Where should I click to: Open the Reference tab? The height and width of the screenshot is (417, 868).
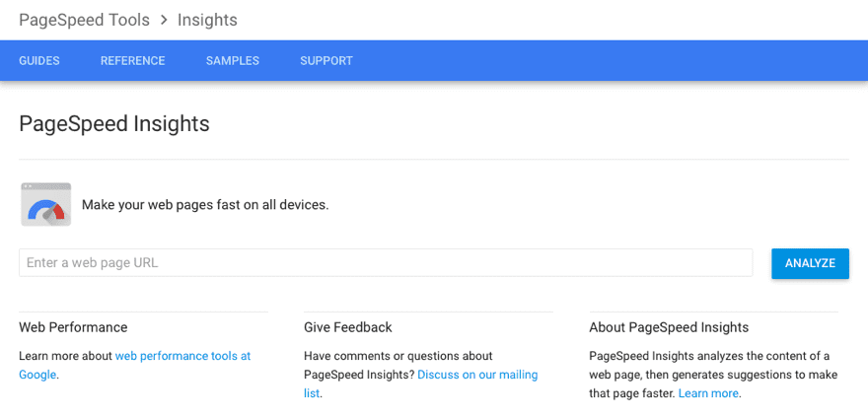tap(133, 61)
